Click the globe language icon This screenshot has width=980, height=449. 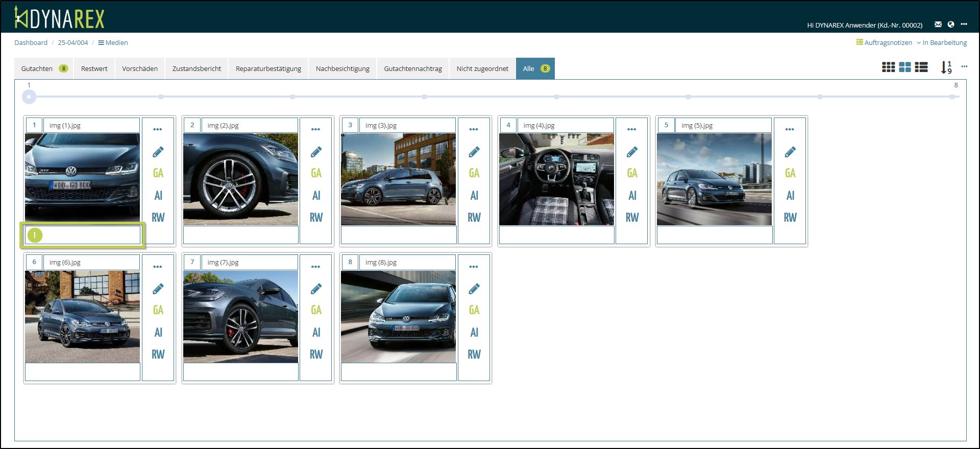950,25
